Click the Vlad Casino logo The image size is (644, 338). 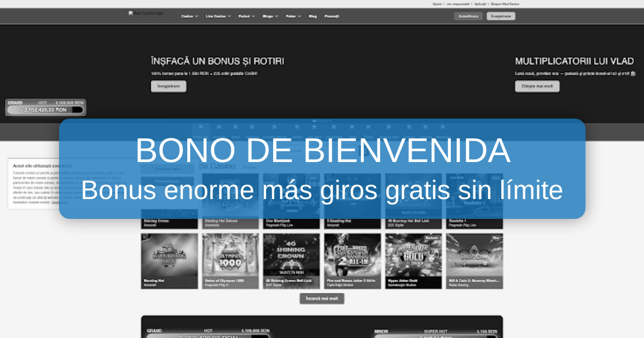click(x=146, y=13)
